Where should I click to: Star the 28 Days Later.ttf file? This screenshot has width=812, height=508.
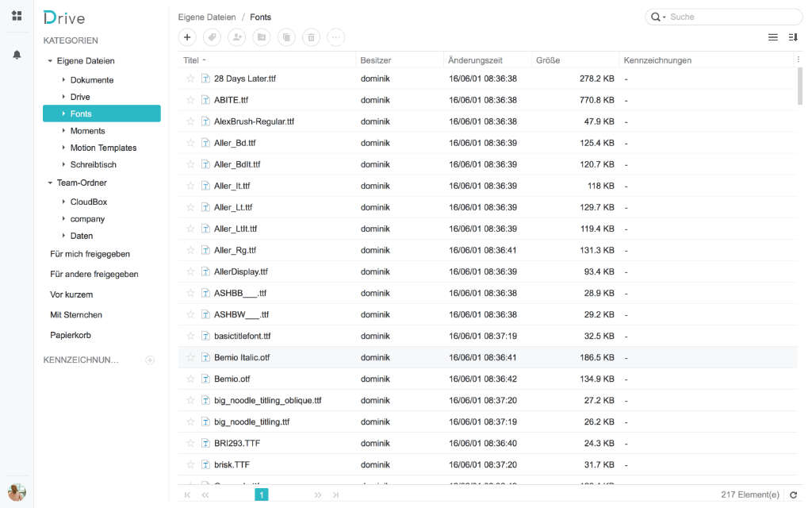point(190,79)
